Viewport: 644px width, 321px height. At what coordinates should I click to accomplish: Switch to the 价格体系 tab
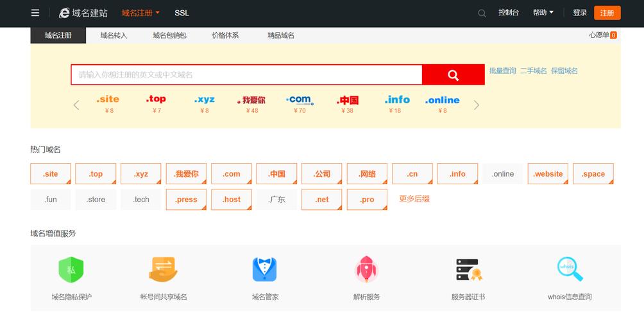point(225,35)
